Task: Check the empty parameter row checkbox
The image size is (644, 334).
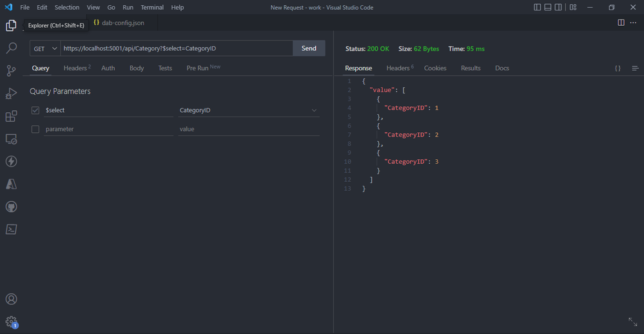Action: 35,129
